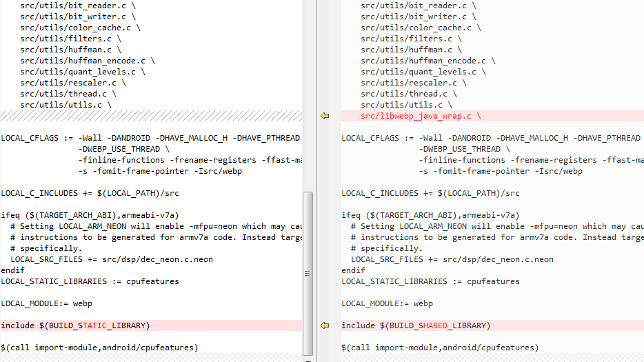Click src/utils/quant_levels.c in the right pane
This screenshot has width=644, height=362.
(x=423, y=72)
